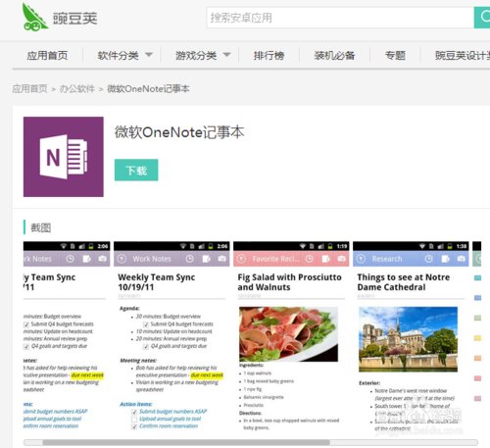Click the fig salad photo
Screen dimensions: 490x448
[288, 333]
